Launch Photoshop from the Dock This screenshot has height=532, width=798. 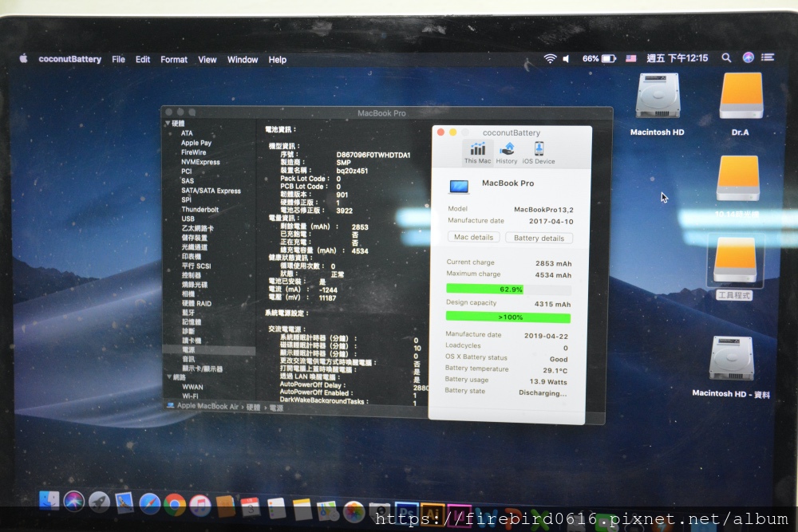tap(406, 513)
